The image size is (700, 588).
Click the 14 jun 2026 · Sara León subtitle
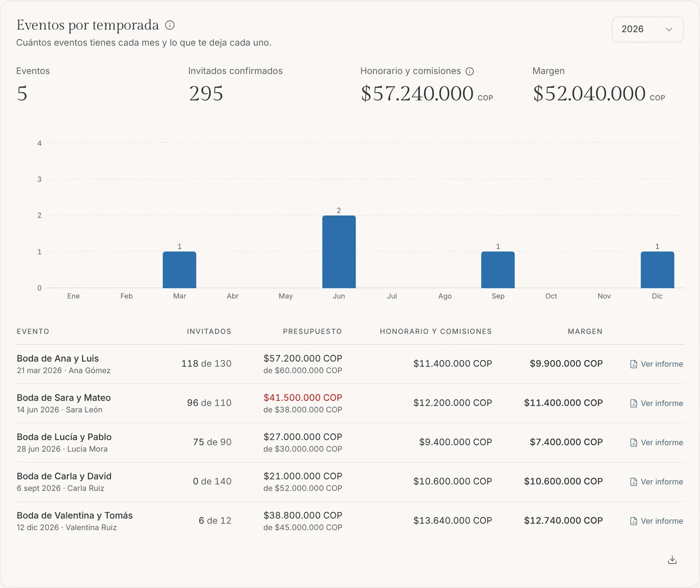coord(59,410)
